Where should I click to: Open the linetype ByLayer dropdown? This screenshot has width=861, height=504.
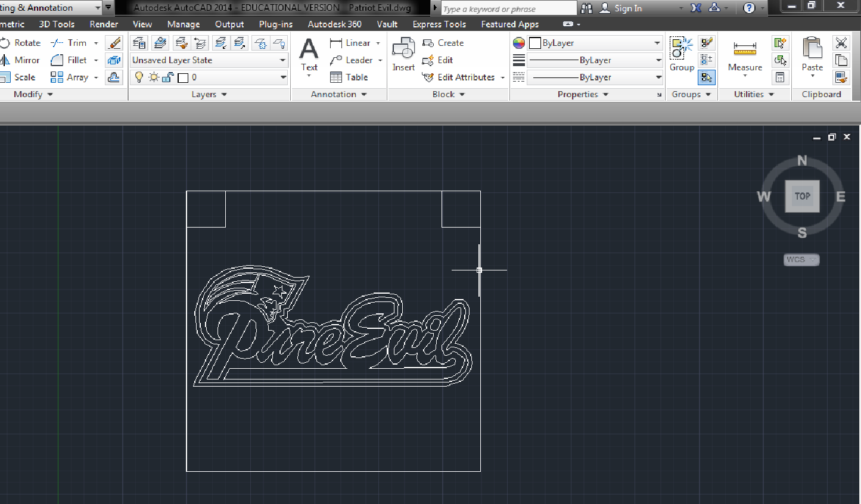595,77
